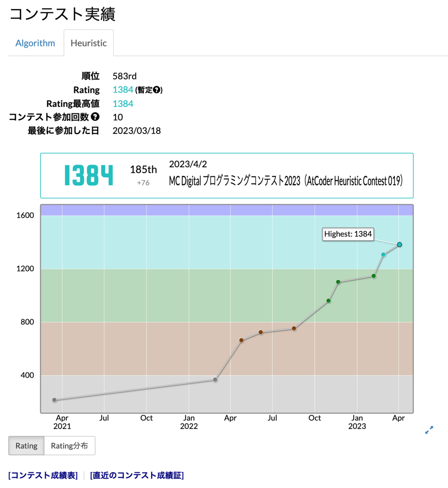Select the Rating graph button
Image resolution: width=448 pixels, height=488 pixels.
pos(26,446)
